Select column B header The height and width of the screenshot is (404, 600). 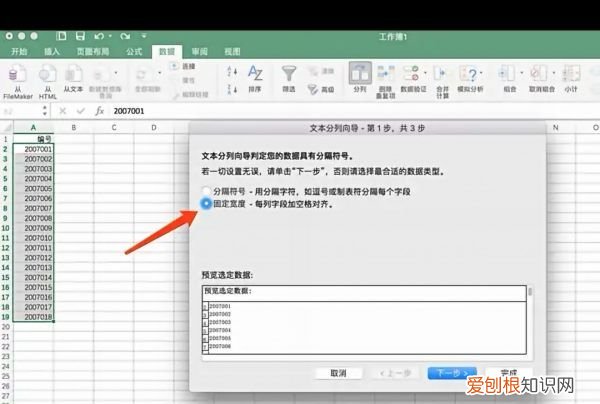73,127
